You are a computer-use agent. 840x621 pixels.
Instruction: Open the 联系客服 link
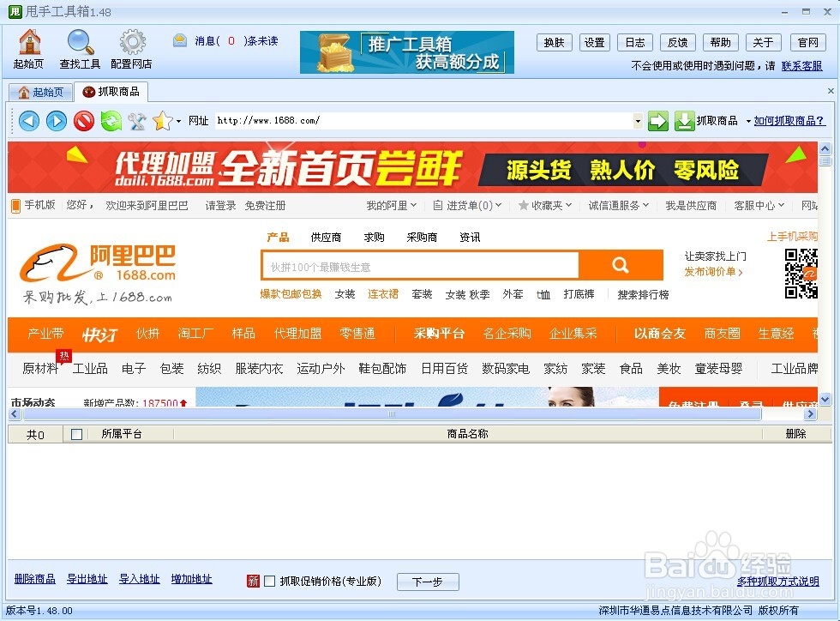click(x=802, y=66)
